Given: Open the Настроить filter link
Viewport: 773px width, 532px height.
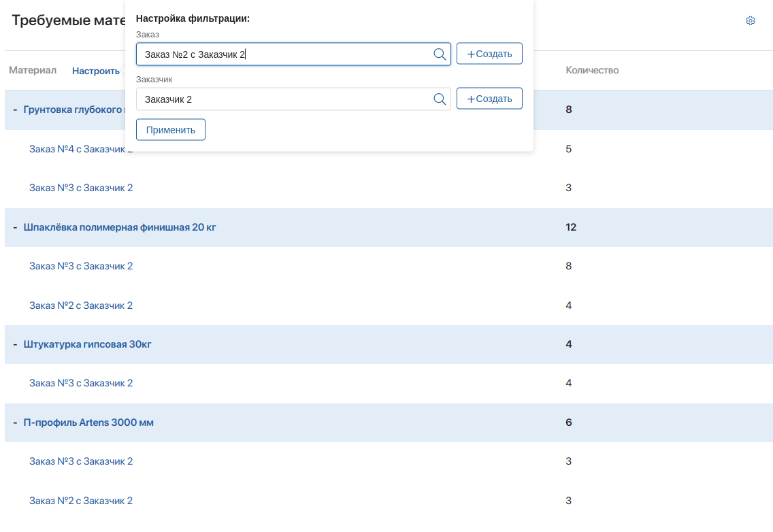Looking at the screenshot, I should [x=96, y=71].
